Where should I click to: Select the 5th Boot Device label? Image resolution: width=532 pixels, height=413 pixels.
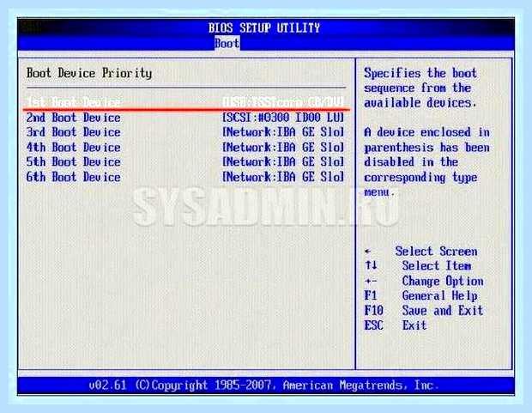(73, 161)
